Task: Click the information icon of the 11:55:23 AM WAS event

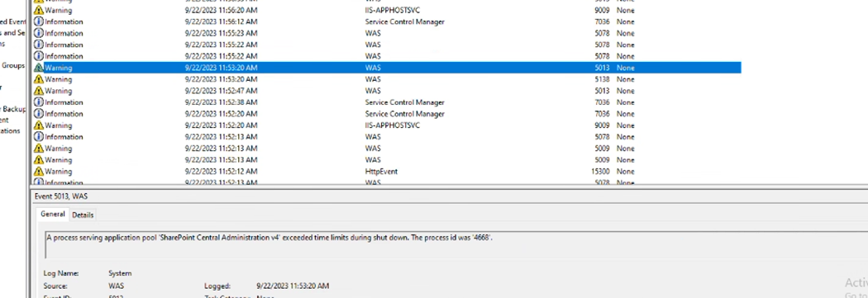Action: tap(38, 33)
